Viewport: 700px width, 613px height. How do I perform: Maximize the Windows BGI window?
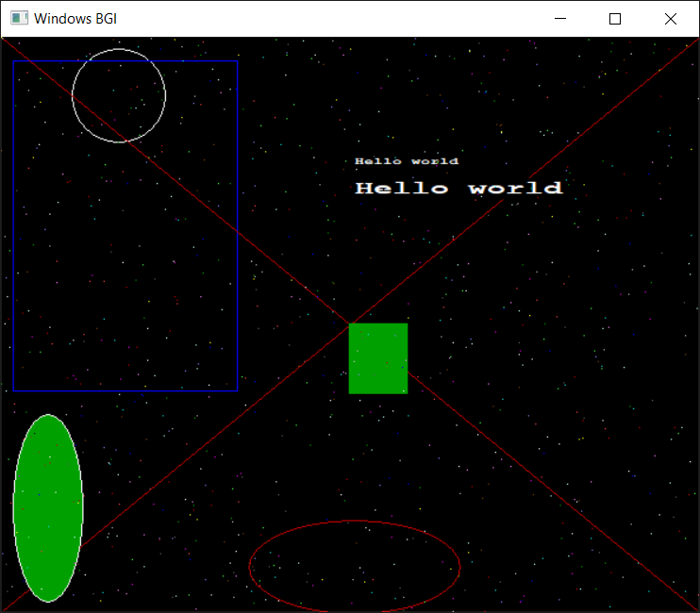click(x=615, y=19)
